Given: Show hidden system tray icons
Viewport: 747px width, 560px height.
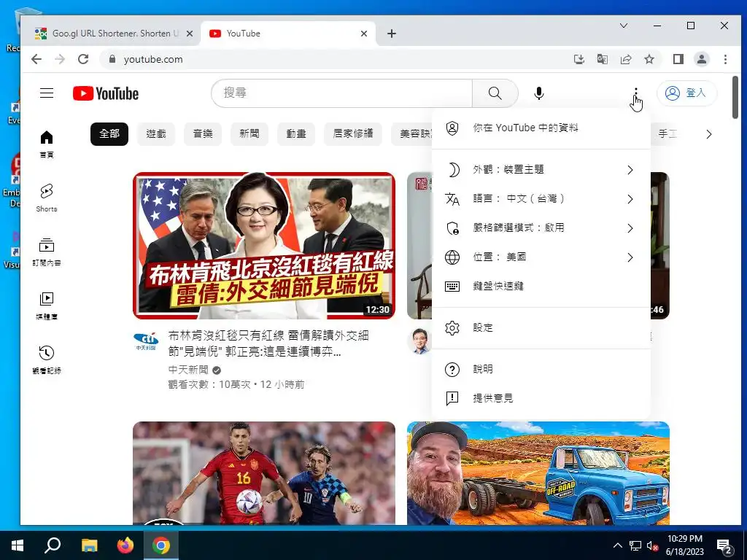Looking at the screenshot, I should coord(617,545).
